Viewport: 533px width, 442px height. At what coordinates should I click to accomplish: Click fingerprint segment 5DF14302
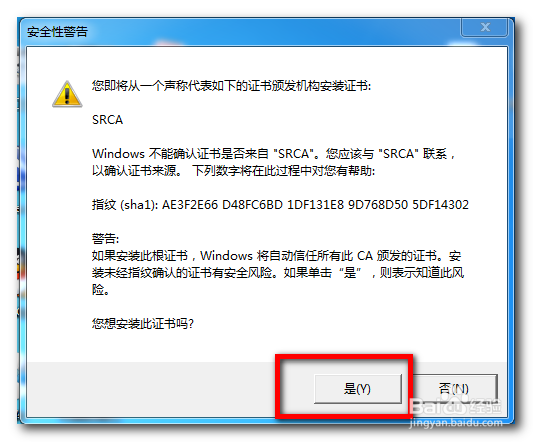[441, 205]
